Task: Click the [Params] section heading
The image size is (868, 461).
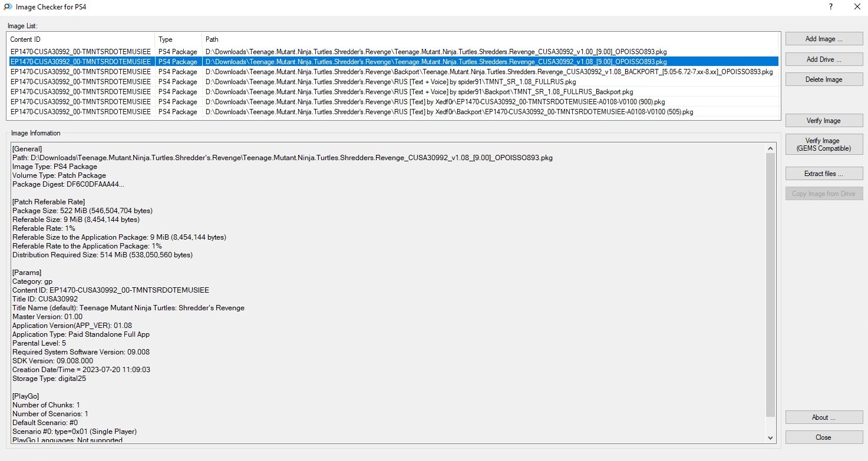Action: click(x=27, y=273)
